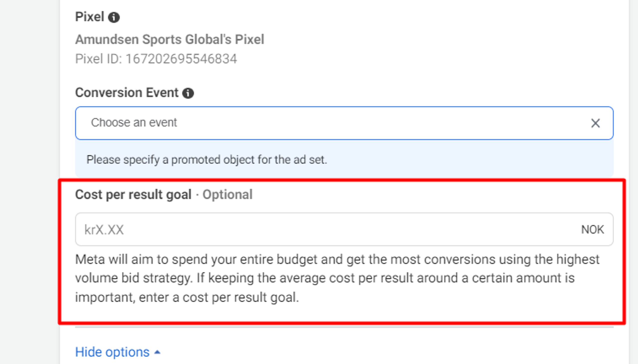
Task: Click the Cost per result goal label
Action: point(133,195)
